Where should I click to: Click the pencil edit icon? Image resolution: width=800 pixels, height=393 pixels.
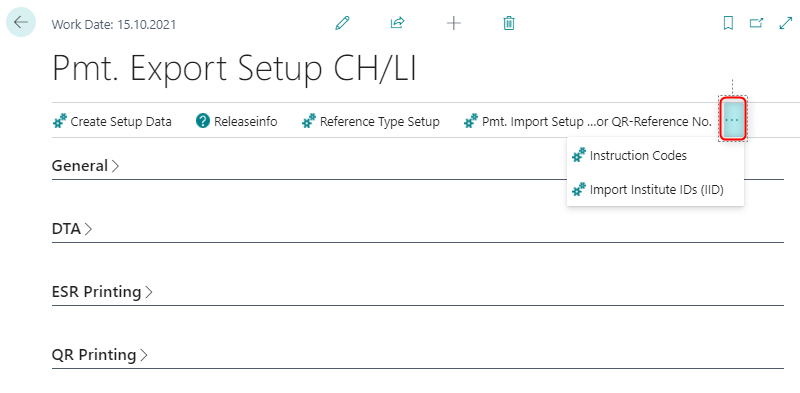(x=342, y=23)
